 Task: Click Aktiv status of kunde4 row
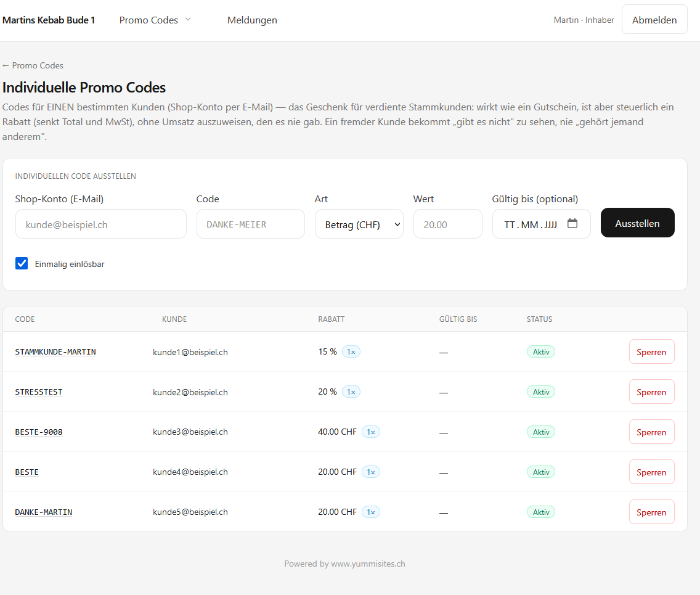[541, 472]
